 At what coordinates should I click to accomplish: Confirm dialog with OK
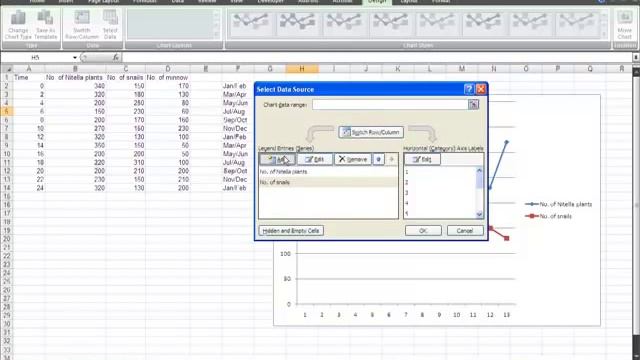[x=423, y=231]
